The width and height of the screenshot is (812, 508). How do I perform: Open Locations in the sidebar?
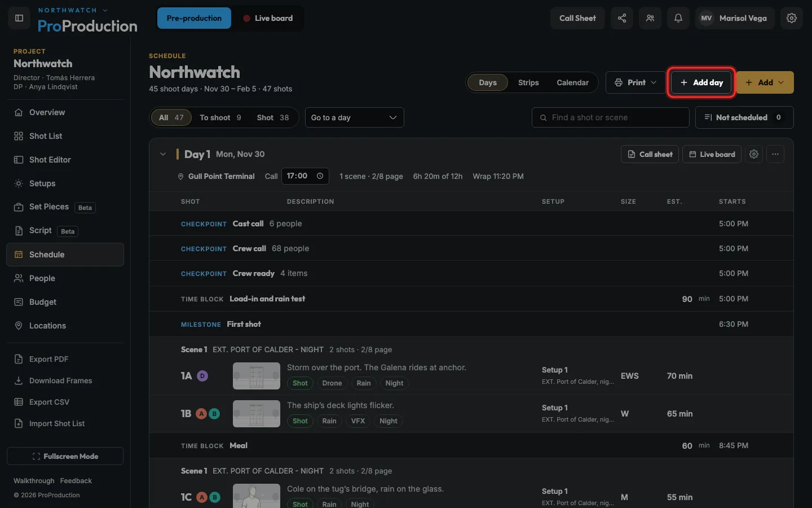pyautogui.click(x=65, y=326)
